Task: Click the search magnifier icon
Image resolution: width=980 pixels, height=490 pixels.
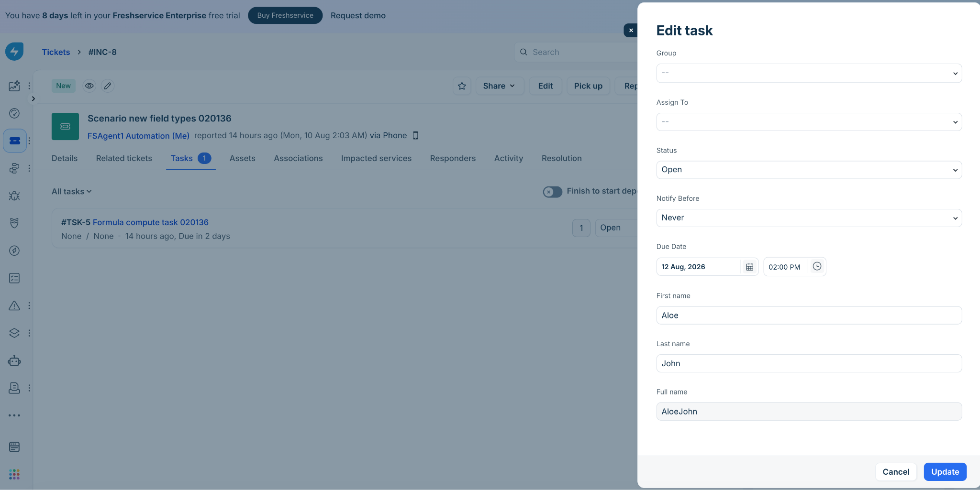Action: (x=523, y=52)
